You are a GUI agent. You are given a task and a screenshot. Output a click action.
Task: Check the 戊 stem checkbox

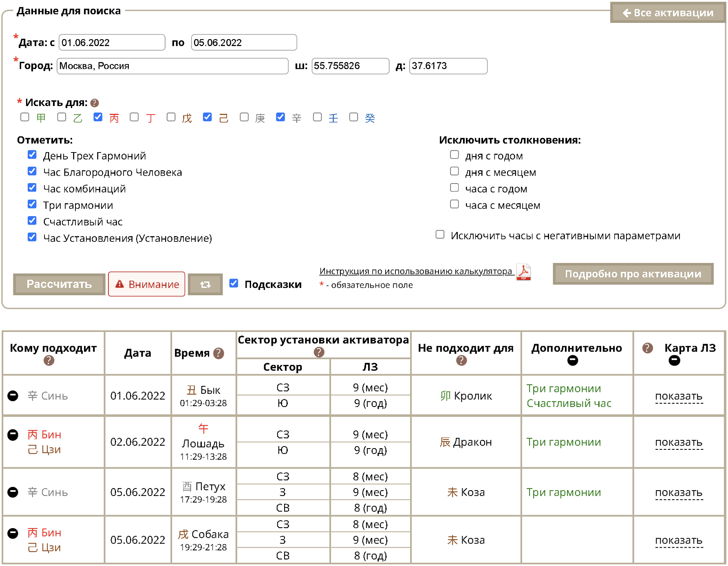tap(171, 117)
